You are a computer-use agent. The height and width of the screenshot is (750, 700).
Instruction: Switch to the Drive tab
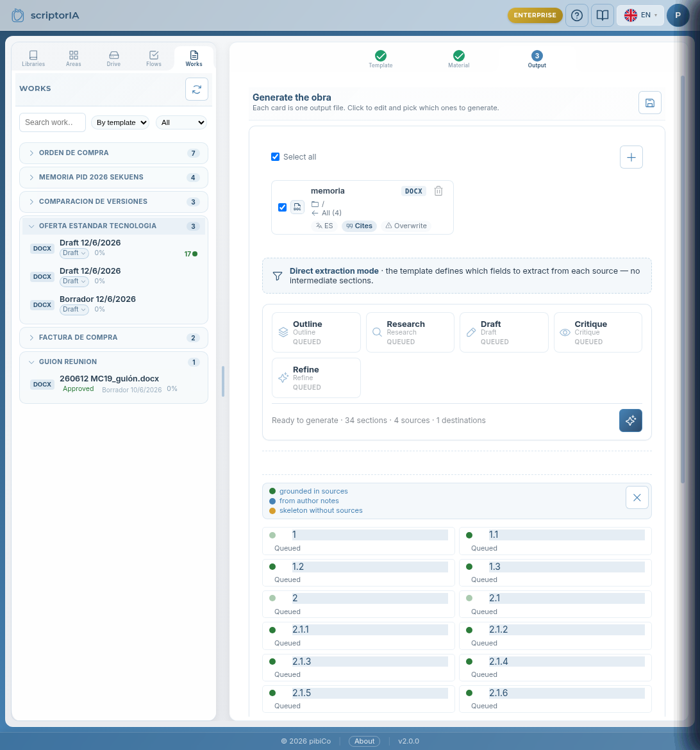pyautogui.click(x=114, y=58)
